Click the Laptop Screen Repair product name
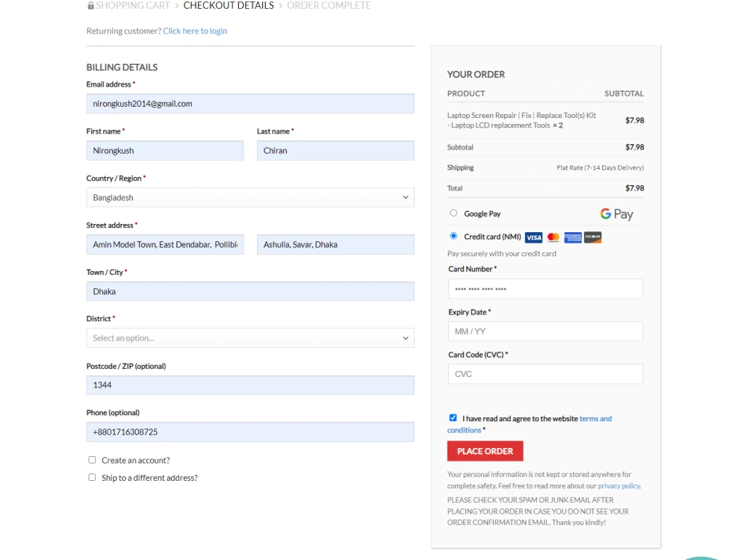 point(521,120)
